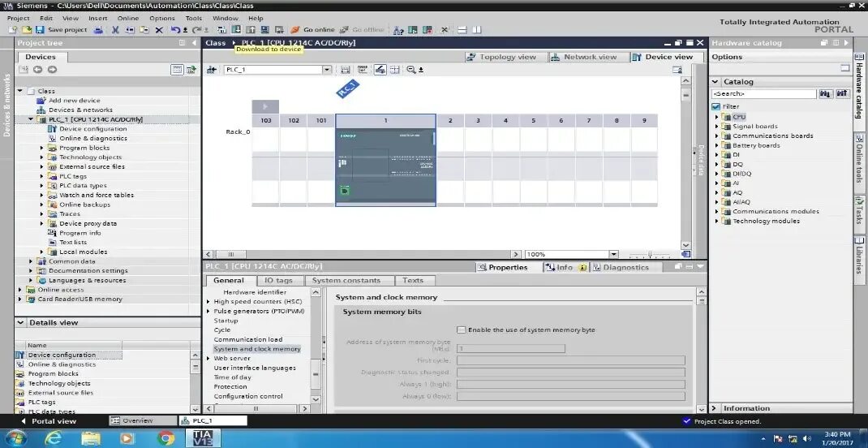Open the PLC_1 device selector dropdown

pyautogui.click(x=327, y=70)
